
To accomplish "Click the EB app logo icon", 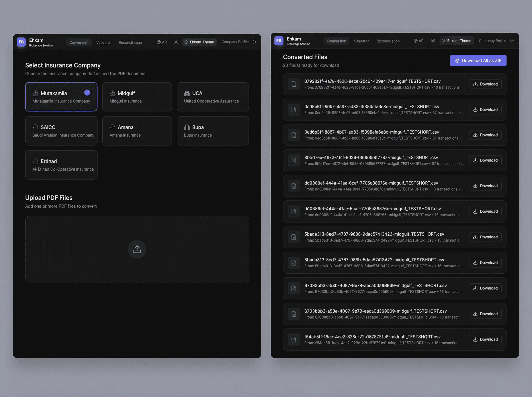I will pyautogui.click(x=21, y=42).
